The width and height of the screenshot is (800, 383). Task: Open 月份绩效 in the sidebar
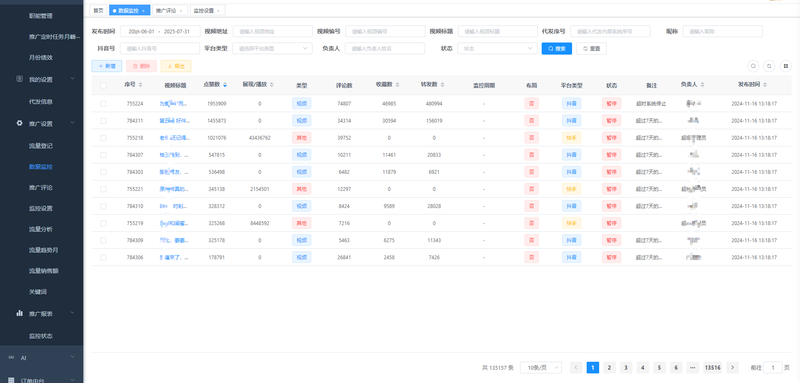point(41,57)
